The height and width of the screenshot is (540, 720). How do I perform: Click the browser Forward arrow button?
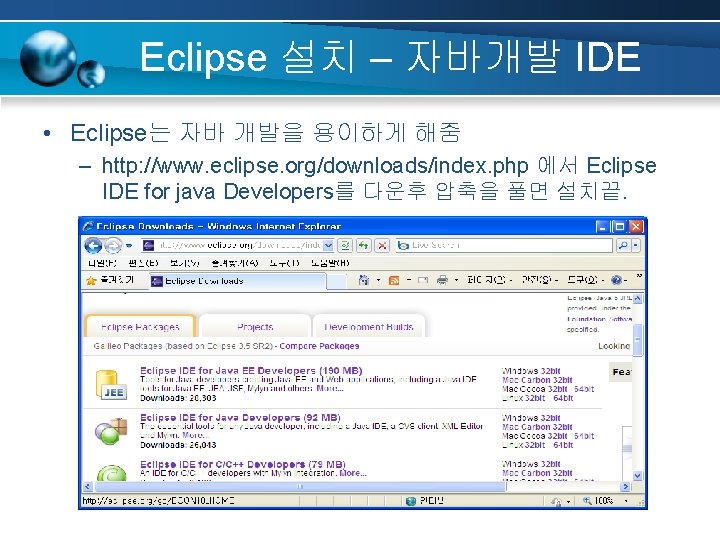[x=113, y=246]
